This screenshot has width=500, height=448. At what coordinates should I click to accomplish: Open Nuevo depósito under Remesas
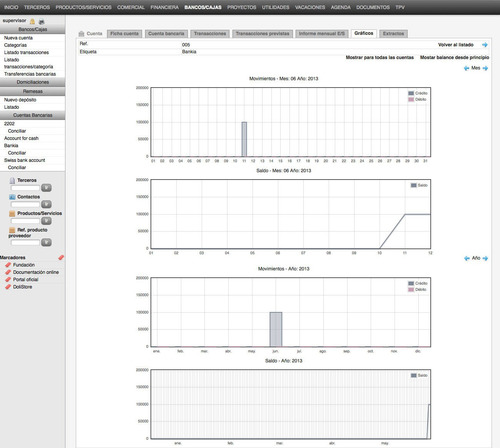[20, 100]
